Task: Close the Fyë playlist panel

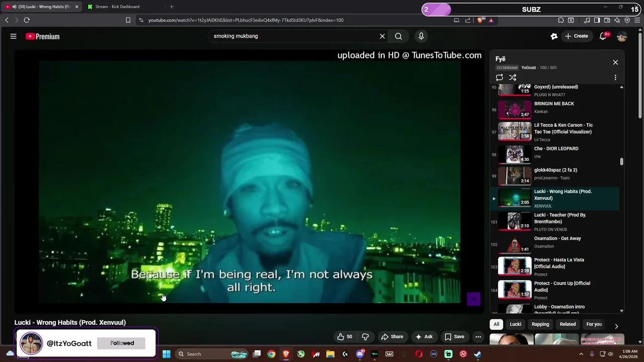Action: 615,62
